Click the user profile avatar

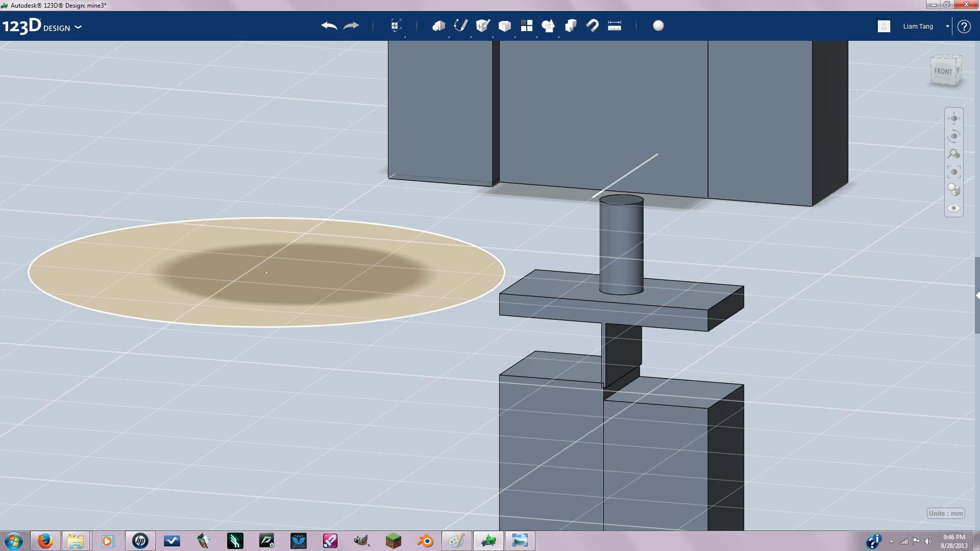click(884, 26)
